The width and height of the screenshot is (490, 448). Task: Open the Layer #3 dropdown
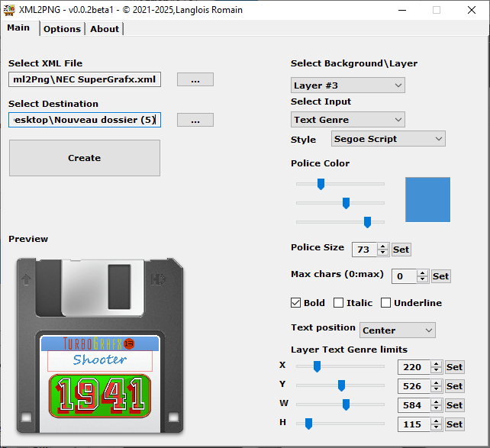(348, 85)
